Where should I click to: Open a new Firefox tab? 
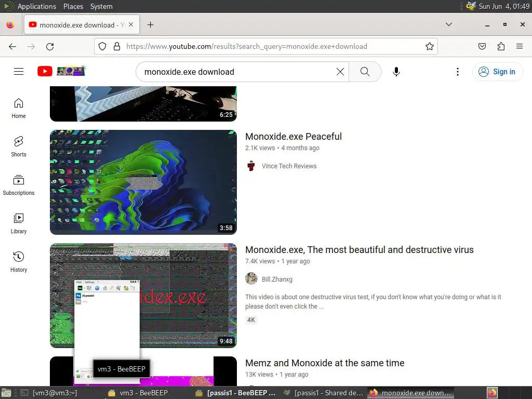pos(150,25)
